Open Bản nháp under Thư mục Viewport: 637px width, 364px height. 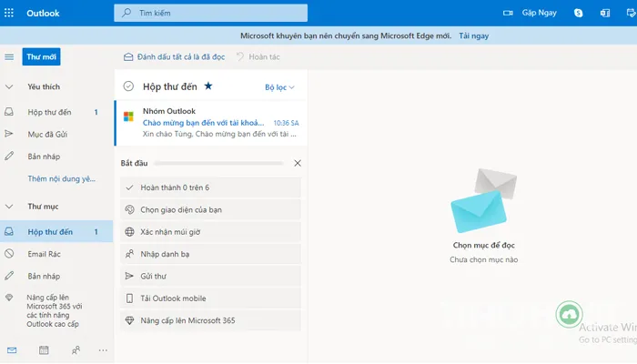[56, 277]
